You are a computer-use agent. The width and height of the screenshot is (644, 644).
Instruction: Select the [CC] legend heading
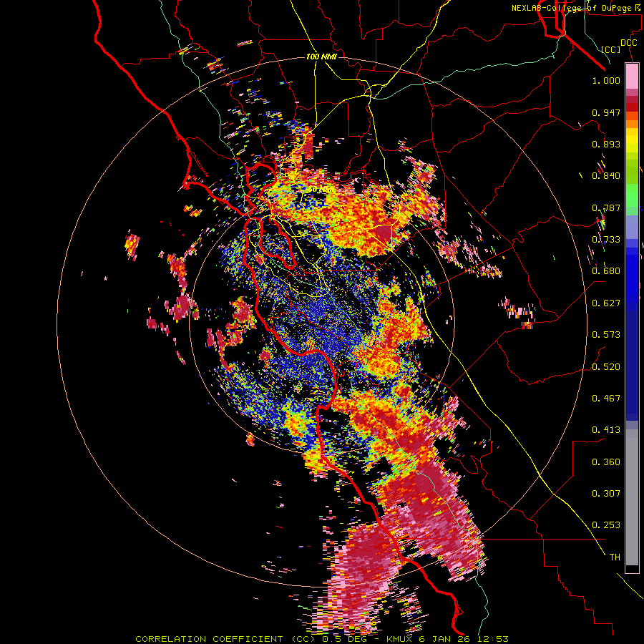611,49
